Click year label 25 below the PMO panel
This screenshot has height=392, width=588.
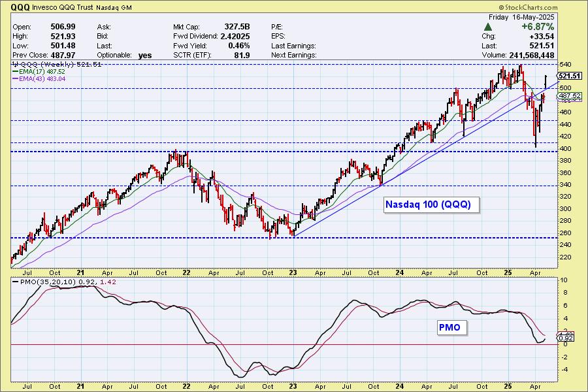click(x=508, y=386)
